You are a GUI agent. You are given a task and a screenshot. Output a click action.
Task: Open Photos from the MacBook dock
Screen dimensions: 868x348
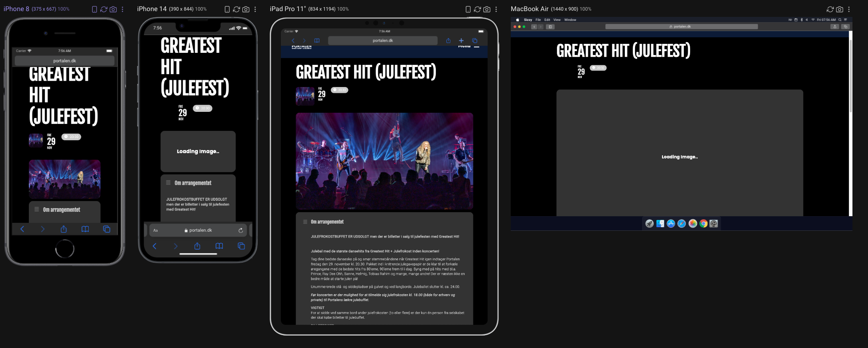click(693, 224)
